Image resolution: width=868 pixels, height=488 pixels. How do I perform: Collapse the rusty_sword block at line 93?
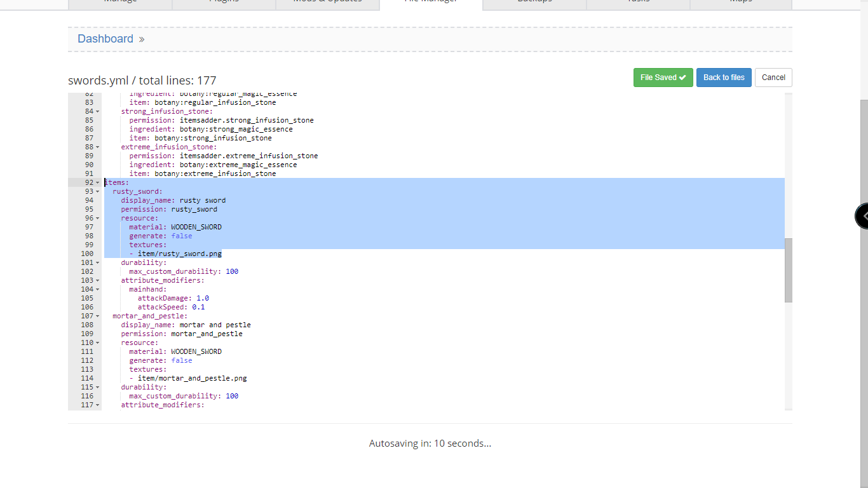tap(98, 191)
